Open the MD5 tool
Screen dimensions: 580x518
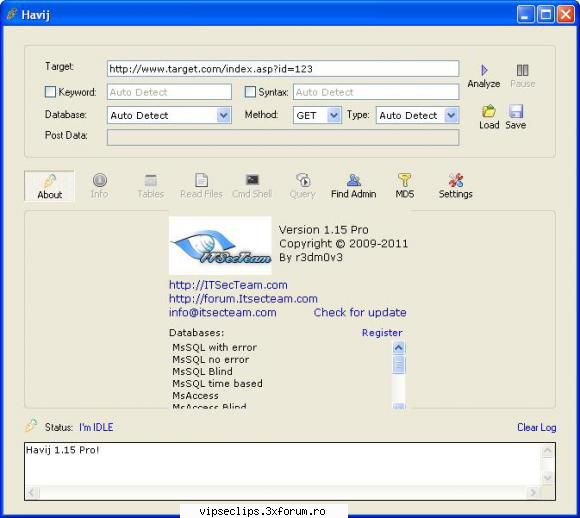coord(404,186)
